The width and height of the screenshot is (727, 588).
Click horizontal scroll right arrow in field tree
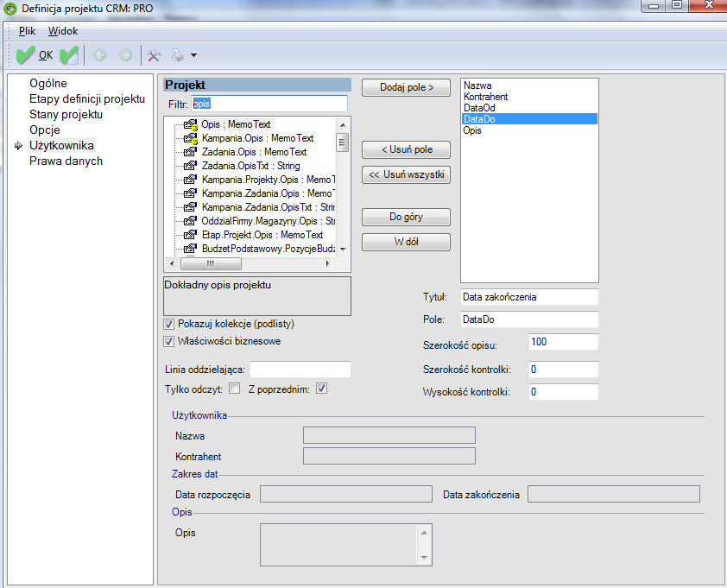point(327,264)
